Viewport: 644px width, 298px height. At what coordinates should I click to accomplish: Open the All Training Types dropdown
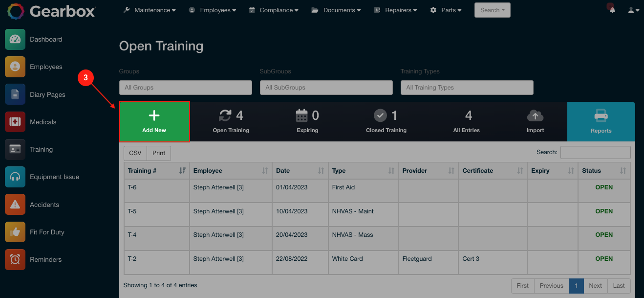point(467,88)
